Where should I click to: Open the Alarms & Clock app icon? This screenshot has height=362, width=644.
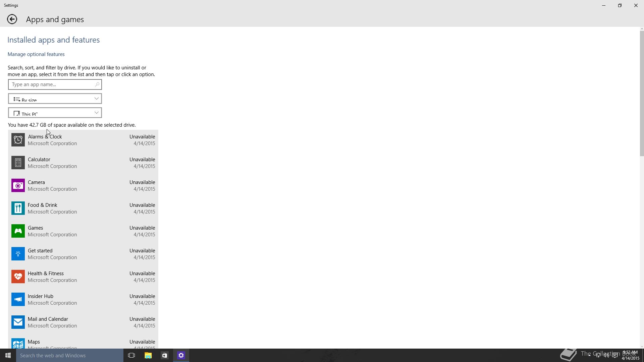[18, 140]
